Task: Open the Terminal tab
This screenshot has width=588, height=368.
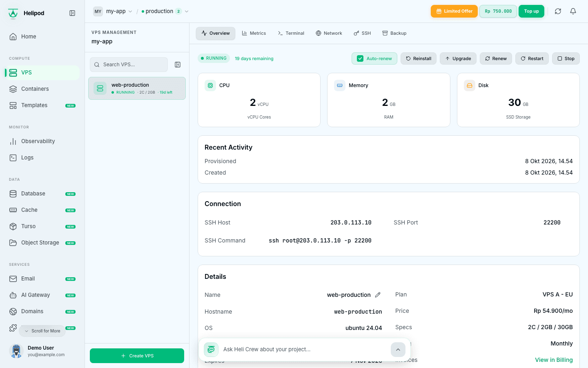Action: (291, 33)
